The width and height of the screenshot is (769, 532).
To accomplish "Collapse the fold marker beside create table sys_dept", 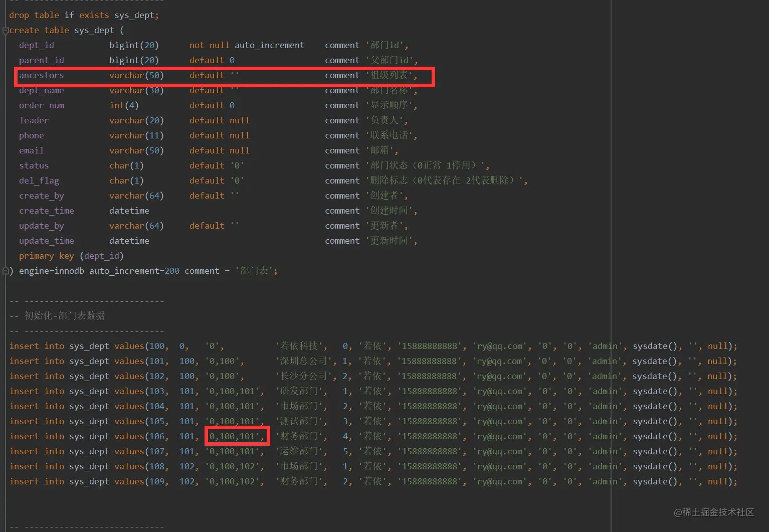I will click(x=6, y=31).
